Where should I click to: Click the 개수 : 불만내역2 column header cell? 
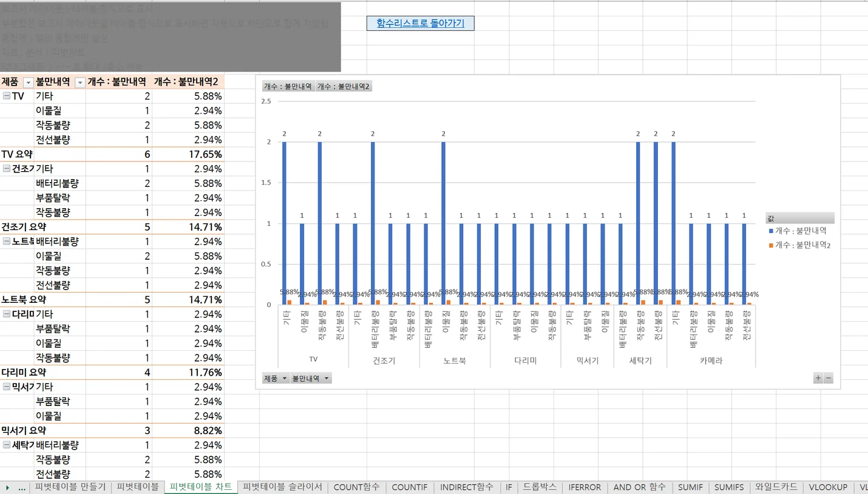188,82
